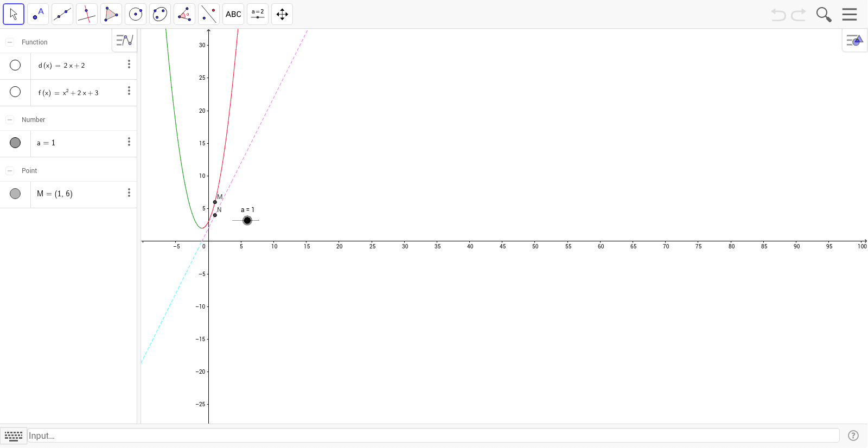This screenshot has height=448, width=868.
Task: Select the d(x) = 2x+2 expression
Action: click(x=61, y=66)
